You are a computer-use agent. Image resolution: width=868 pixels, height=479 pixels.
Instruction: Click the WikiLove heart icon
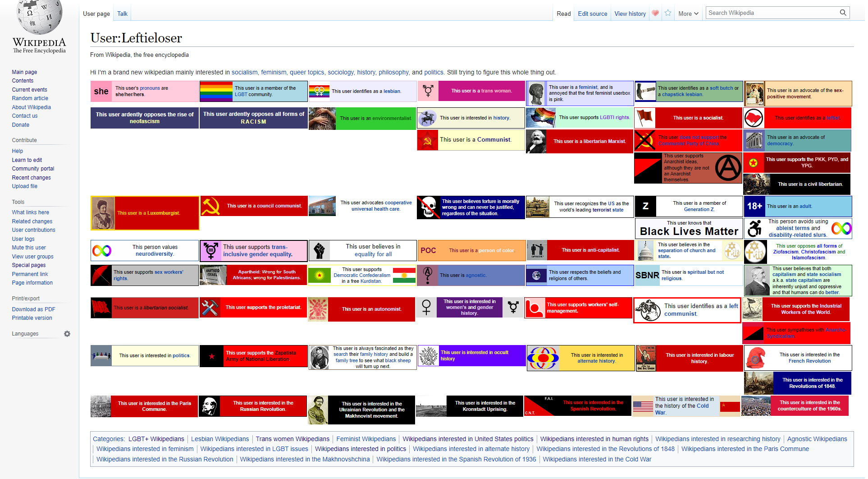click(655, 13)
